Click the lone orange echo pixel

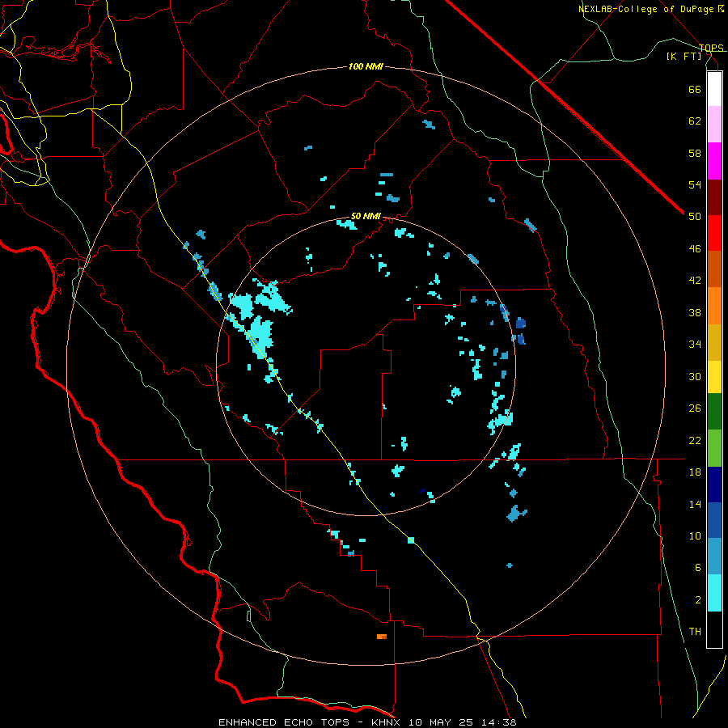pos(382,637)
